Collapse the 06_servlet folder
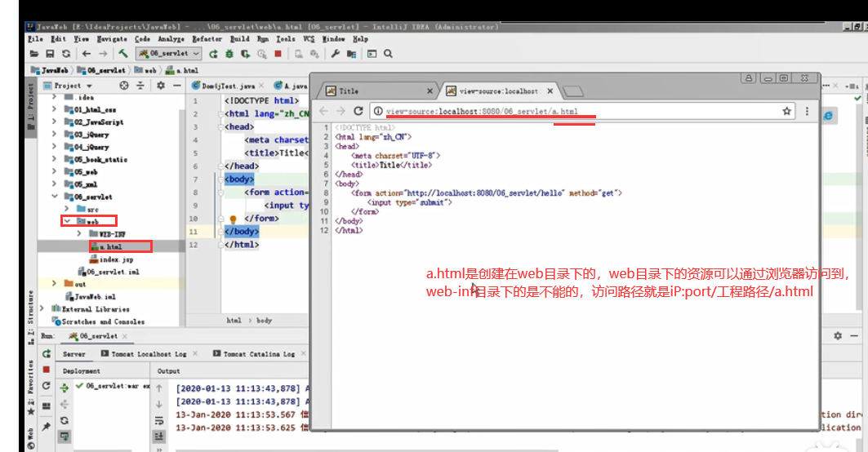 click(x=54, y=196)
